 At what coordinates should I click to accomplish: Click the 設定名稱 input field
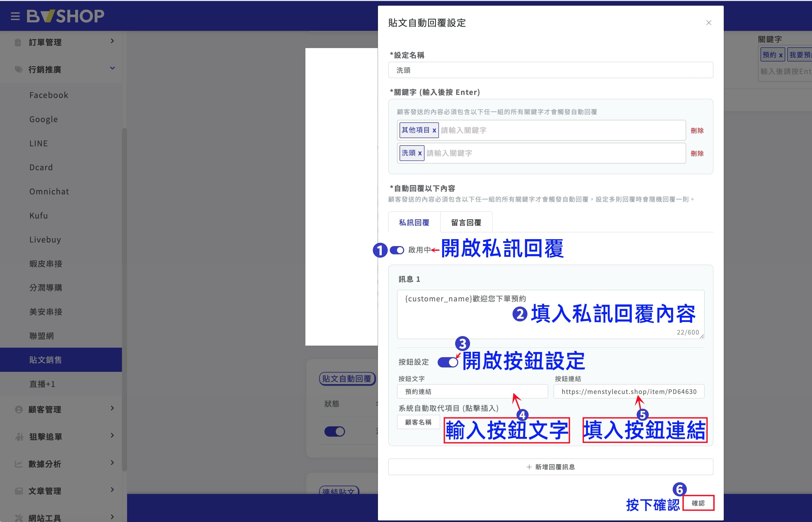[x=551, y=70]
